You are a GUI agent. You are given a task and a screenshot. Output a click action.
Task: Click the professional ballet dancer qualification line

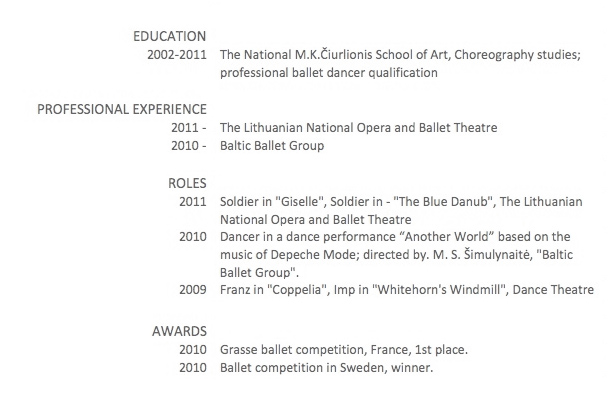[x=329, y=73]
